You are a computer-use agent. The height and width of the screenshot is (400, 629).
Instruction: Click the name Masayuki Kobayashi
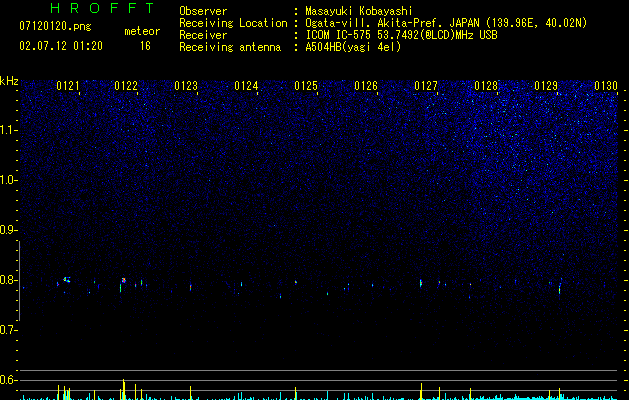[359, 11]
